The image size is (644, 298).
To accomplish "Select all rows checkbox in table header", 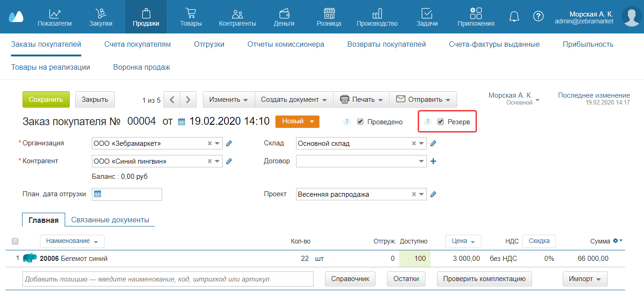I will click(x=15, y=241).
